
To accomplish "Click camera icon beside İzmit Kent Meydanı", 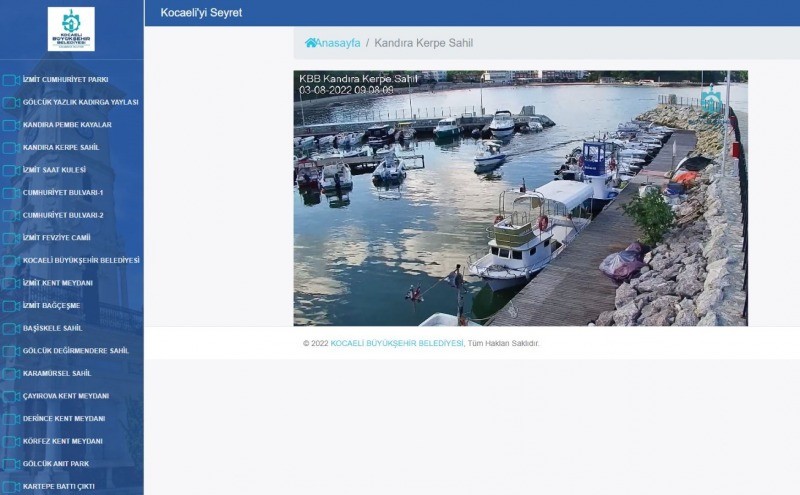I will [x=11, y=283].
